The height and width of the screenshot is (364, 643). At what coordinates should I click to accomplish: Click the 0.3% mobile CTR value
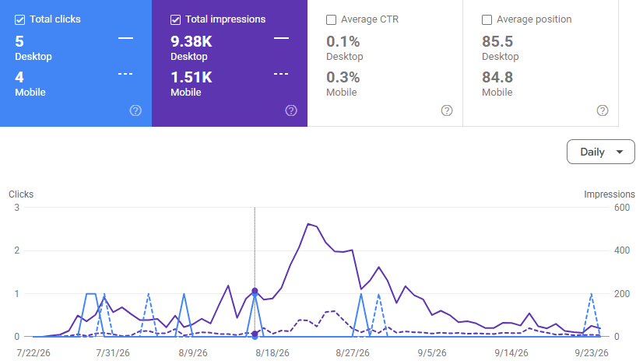pyautogui.click(x=343, y=77)
